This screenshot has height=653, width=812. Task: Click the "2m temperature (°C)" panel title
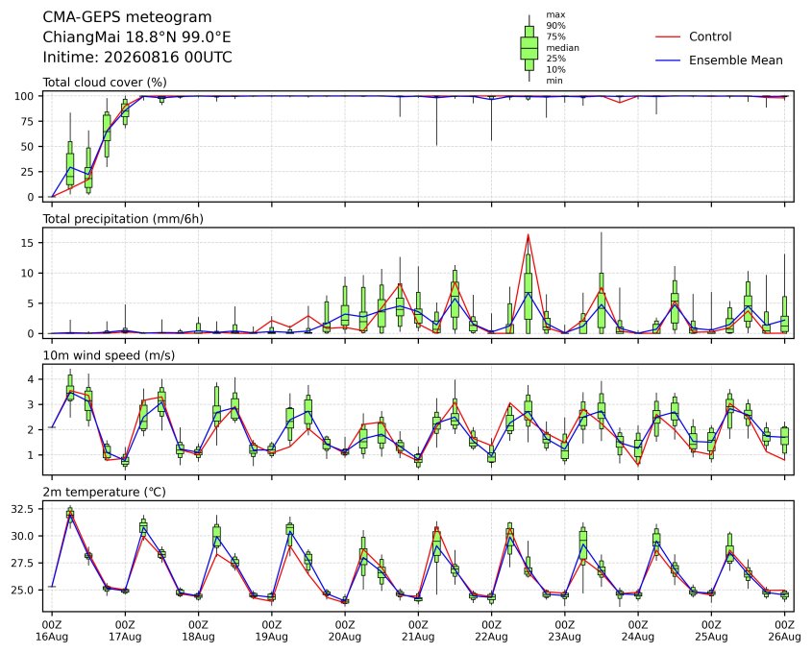pyautogui.click(x=104, y=492)
